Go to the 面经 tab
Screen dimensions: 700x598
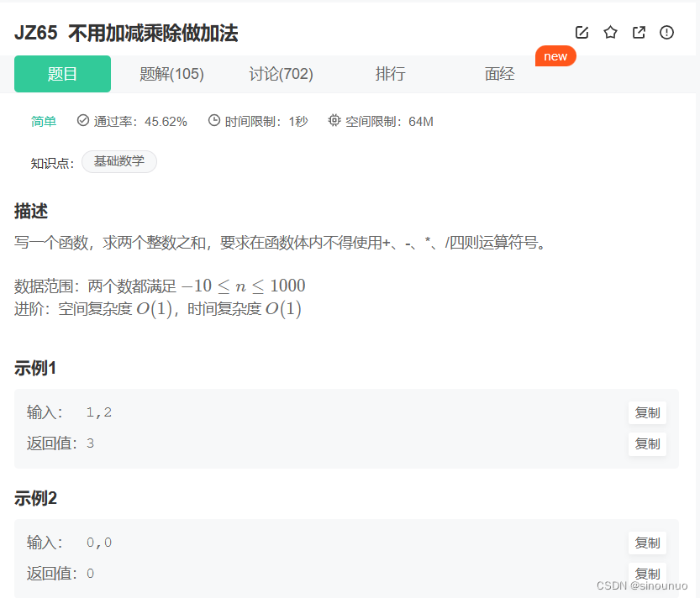499,74
